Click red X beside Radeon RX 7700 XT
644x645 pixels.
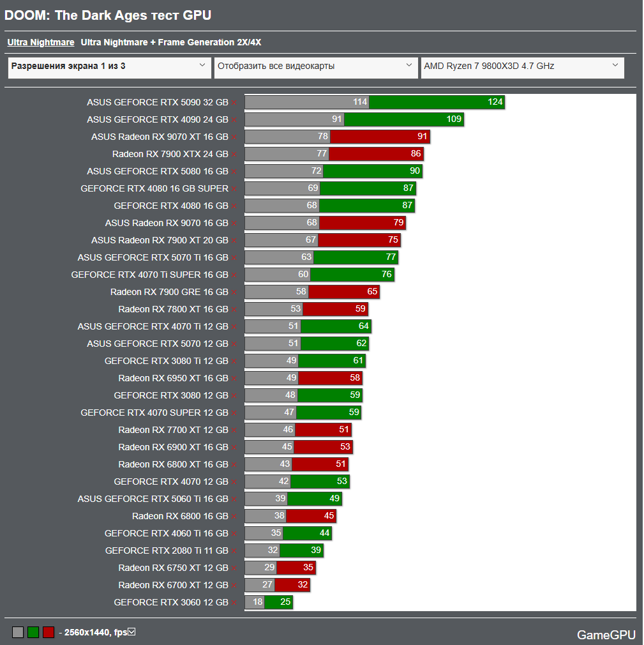pos(234,431)
